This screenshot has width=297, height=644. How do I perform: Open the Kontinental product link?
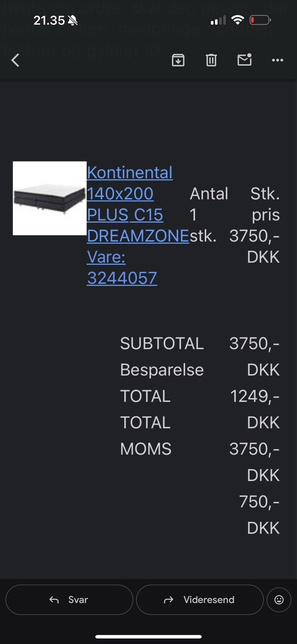130,173
